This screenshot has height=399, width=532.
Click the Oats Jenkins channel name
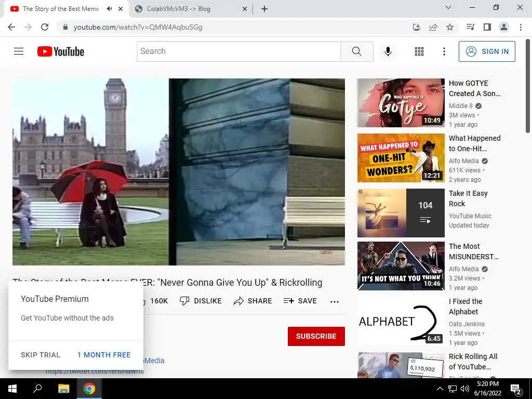point(467,324)
